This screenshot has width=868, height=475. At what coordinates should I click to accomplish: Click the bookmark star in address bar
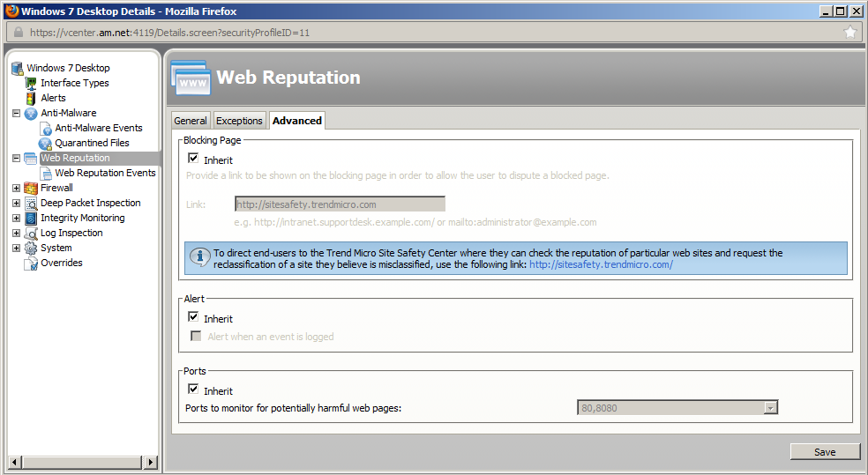[x=850, y=33]
